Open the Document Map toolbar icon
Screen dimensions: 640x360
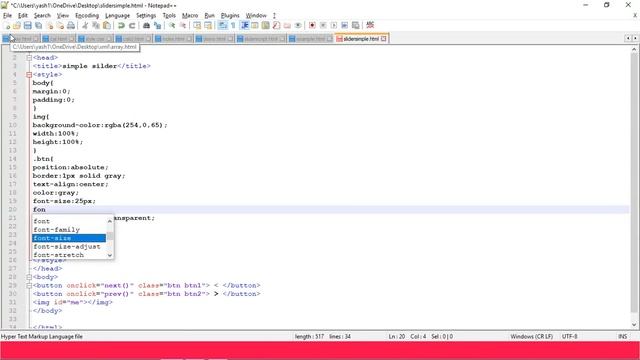[265, 25]
